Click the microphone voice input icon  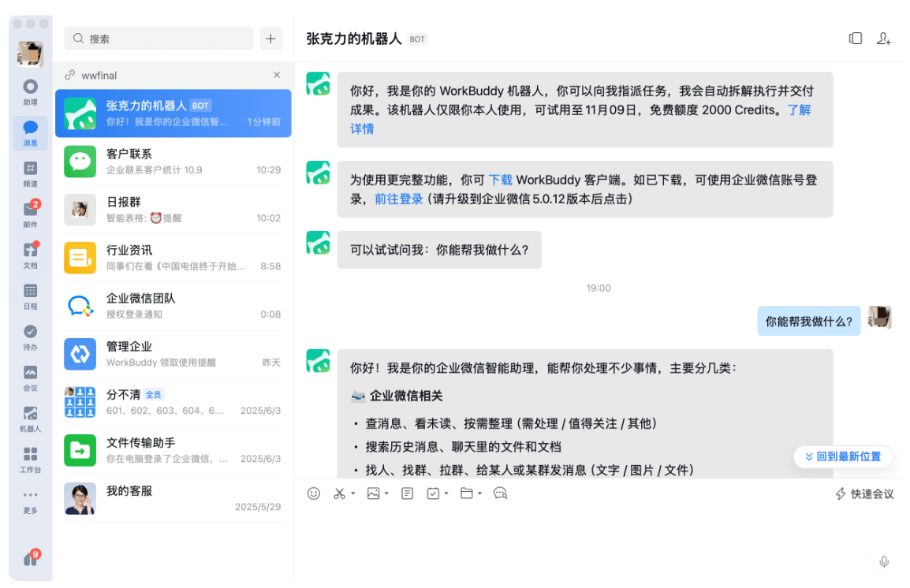click(x=884, y=561)
